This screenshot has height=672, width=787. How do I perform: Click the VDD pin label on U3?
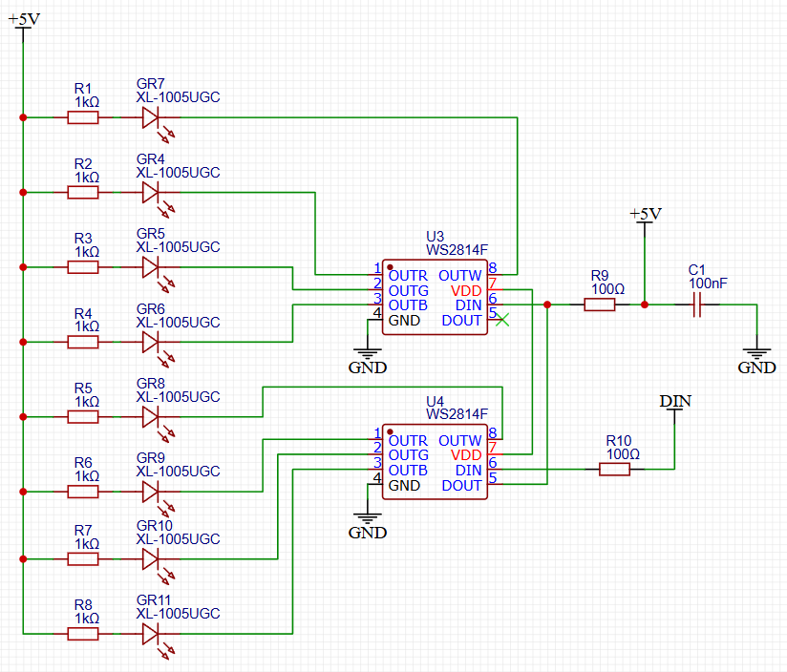466,290
